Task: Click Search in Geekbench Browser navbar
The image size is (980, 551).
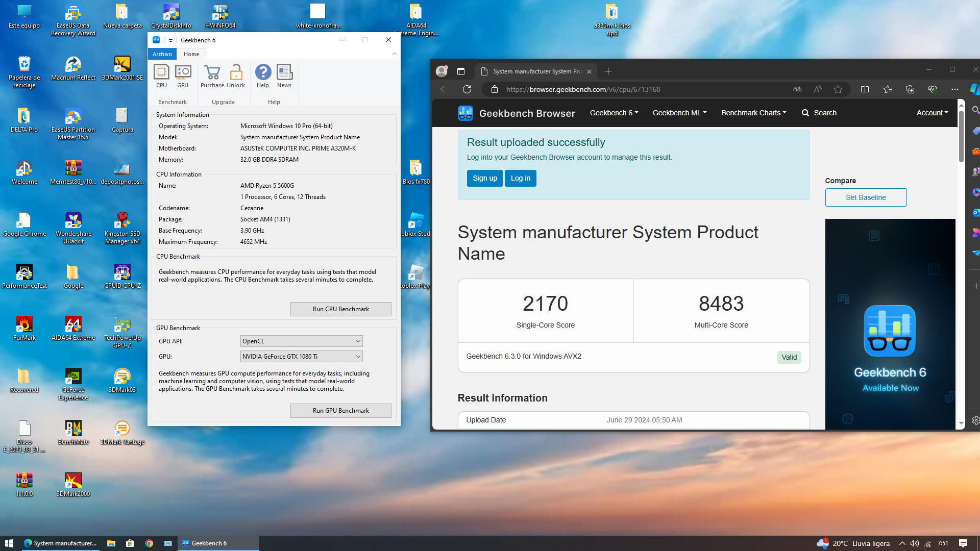Action: 819,113
